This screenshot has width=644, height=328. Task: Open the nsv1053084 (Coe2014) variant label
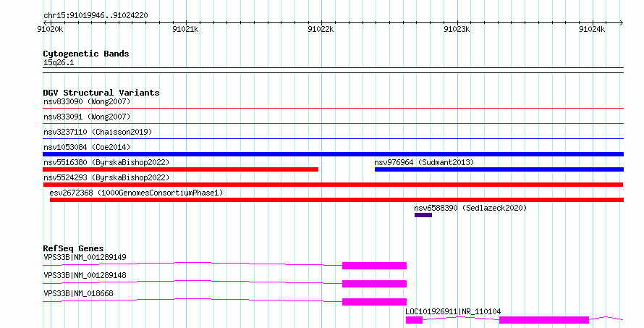(x=87, y=147)
